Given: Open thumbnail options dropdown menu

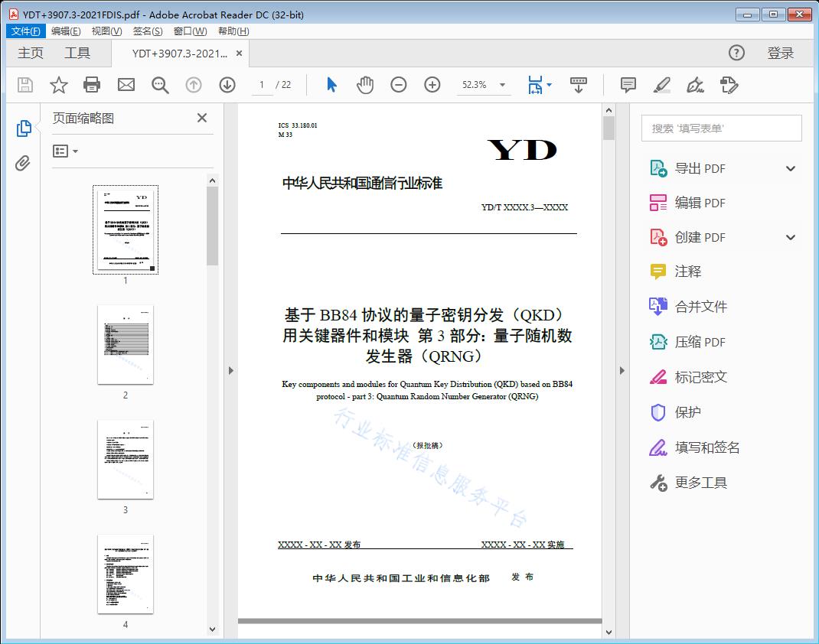Looking at the screenshot, I should point(66,151).
